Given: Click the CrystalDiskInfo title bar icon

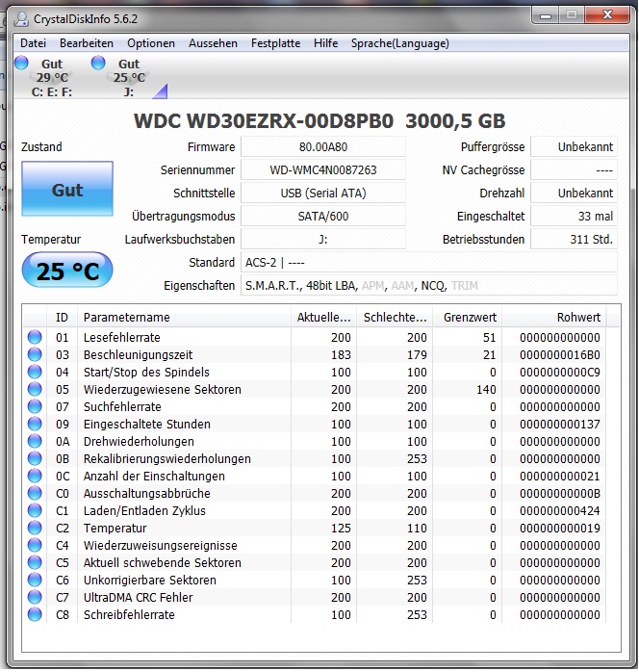Looking at the screenshot, I should (21, 19).
